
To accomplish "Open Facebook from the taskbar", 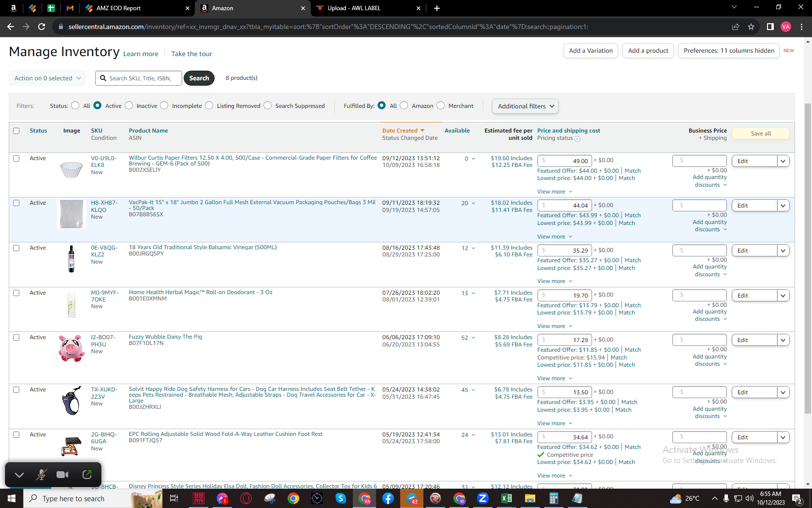I will tap(388, 498).
